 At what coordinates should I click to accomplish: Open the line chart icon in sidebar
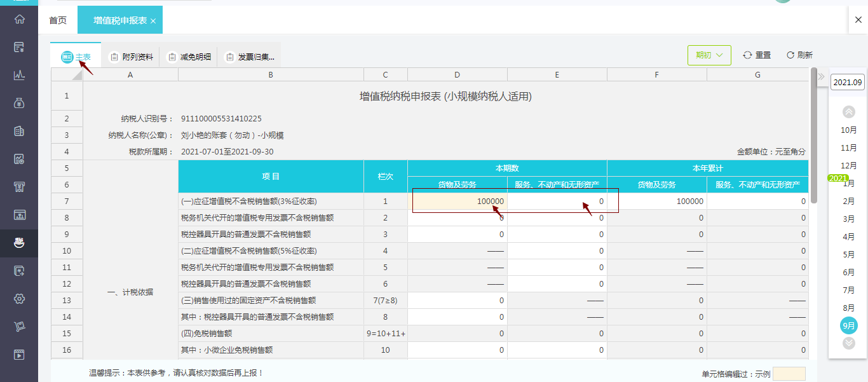pos(19,75)
